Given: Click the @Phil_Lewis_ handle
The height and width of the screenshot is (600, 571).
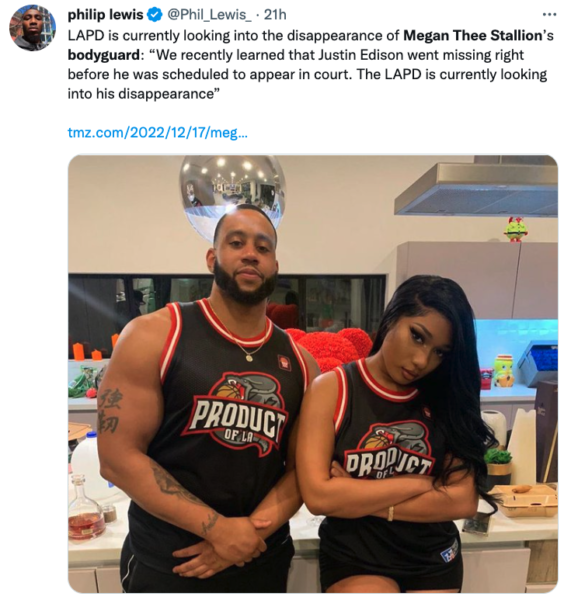Looking at the screenshot, I should (208, 15).
